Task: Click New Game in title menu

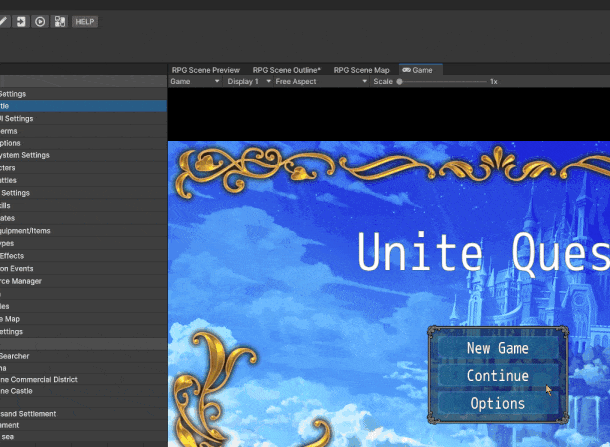Action: [497, 348]
